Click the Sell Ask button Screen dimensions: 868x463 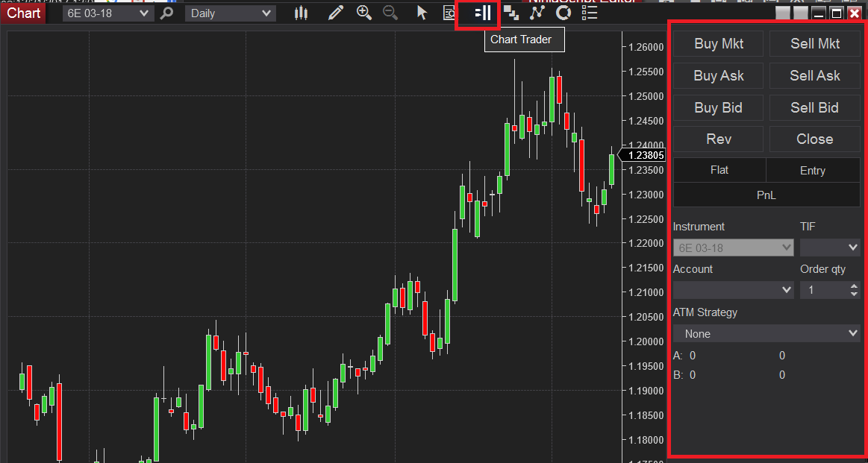(815, 76)
